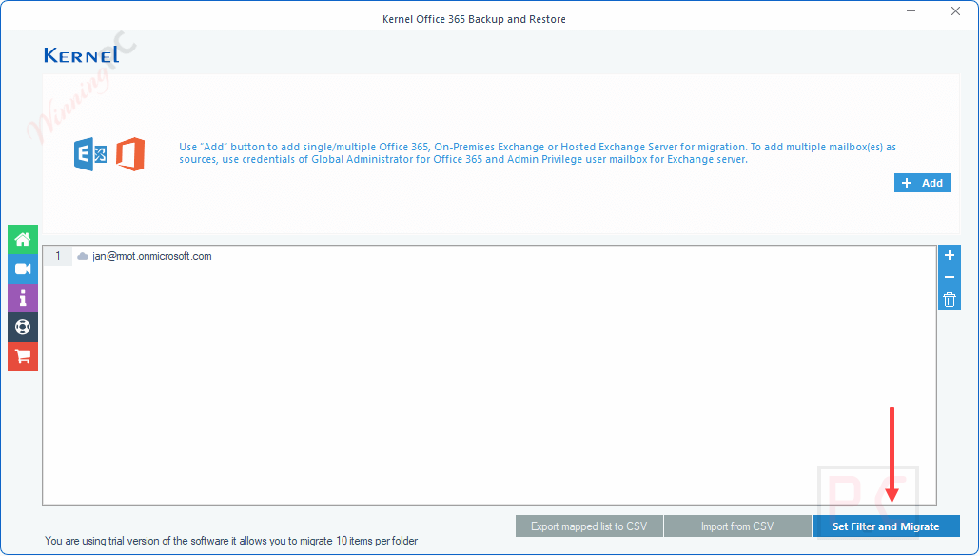This screenshot has width=980, height=556.
Task: Click the shopping cart sidebar icon
Action: pos(22,356)
